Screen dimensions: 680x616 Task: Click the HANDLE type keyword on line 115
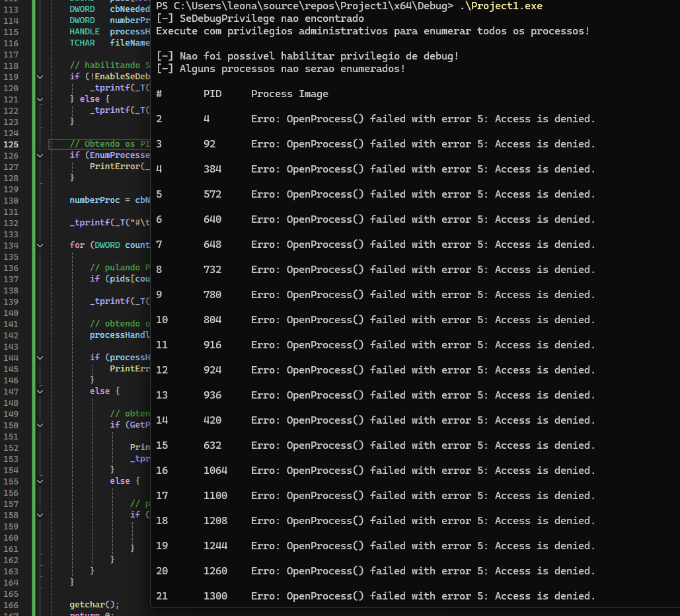(x=84, y=32)
